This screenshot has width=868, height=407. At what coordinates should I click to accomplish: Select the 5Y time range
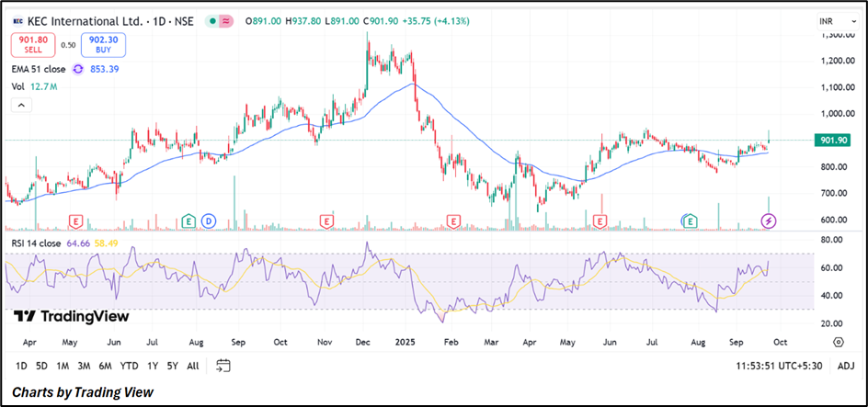point(172,366)
